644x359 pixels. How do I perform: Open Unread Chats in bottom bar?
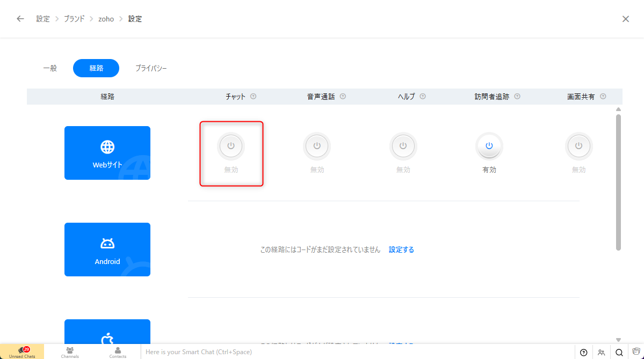point(22,352)
